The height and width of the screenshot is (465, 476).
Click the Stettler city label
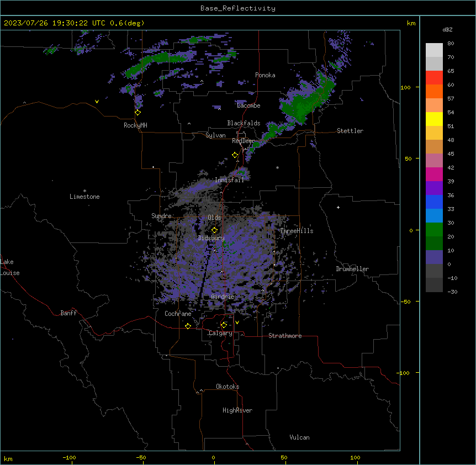point(350,131)
